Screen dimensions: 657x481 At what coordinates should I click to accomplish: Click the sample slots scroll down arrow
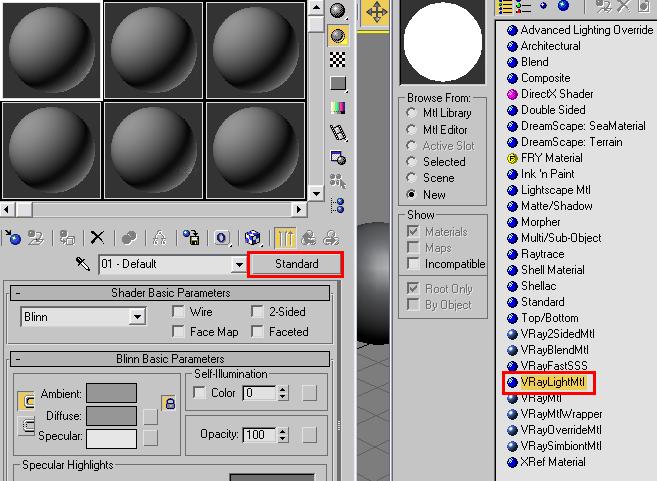tap(316, 194)
